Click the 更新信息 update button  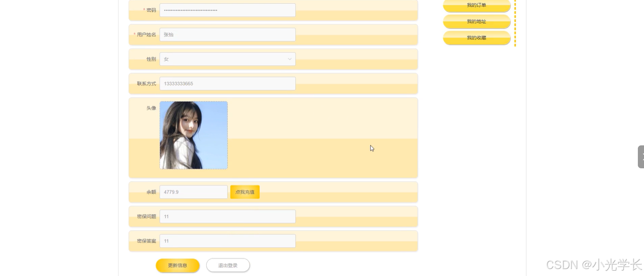pyautogui.click(x=177, y=265)
